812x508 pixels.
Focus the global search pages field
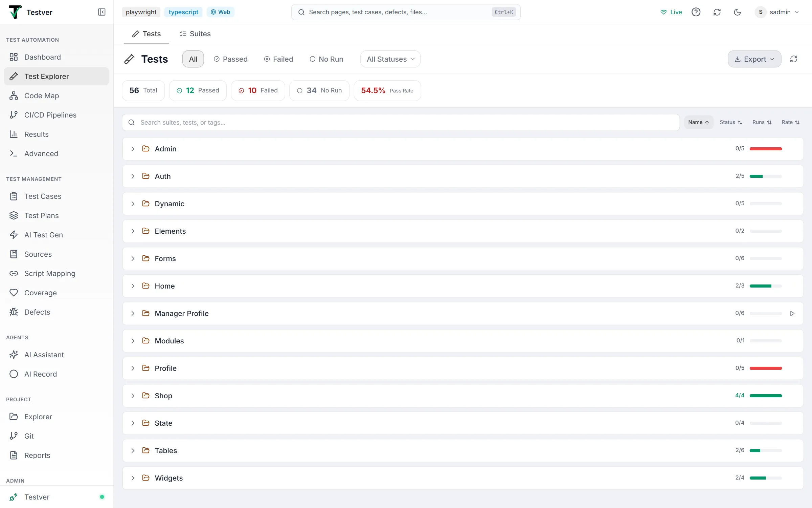coord(406,12)
